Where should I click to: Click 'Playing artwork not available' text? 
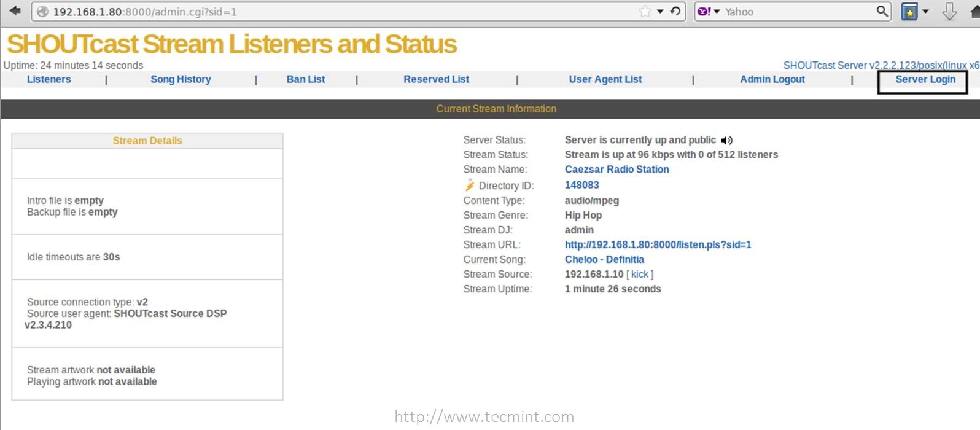coord(92,381)
